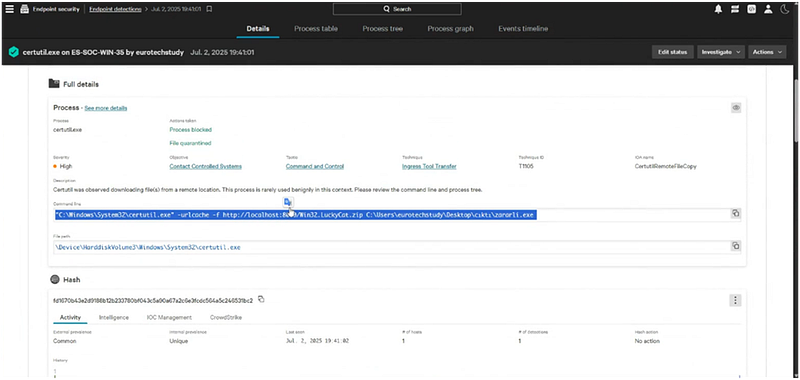This screenshot has width=800, height=380.
Task: Select the hash Activity tab
Action: coord(70,317)
